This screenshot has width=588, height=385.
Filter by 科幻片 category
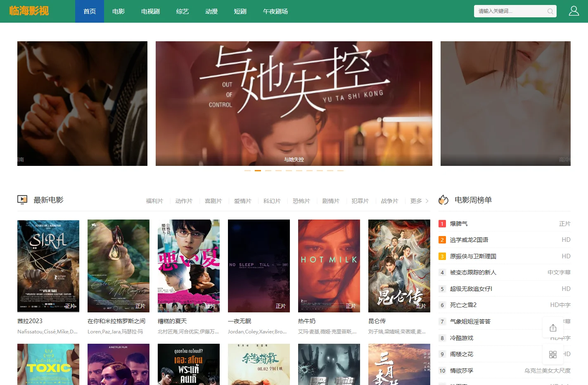[272, 201]
